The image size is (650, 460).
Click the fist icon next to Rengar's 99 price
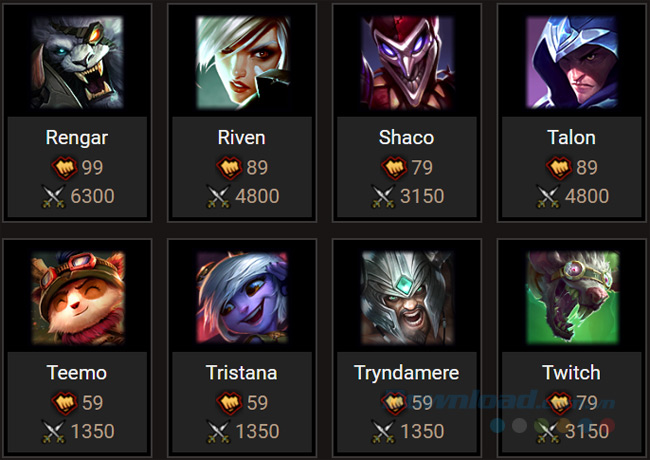(64, 168)
